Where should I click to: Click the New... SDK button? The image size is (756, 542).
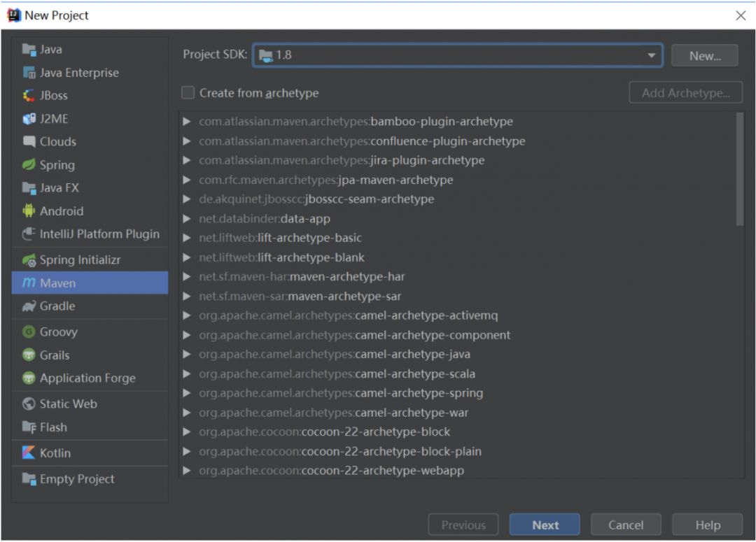[704, 56]
